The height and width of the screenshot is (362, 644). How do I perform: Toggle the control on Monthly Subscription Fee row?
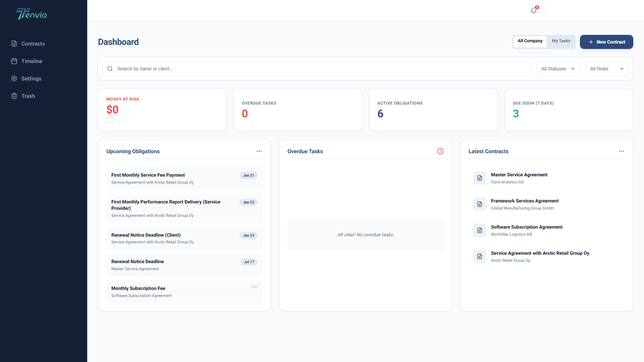[x=254, y=287]
